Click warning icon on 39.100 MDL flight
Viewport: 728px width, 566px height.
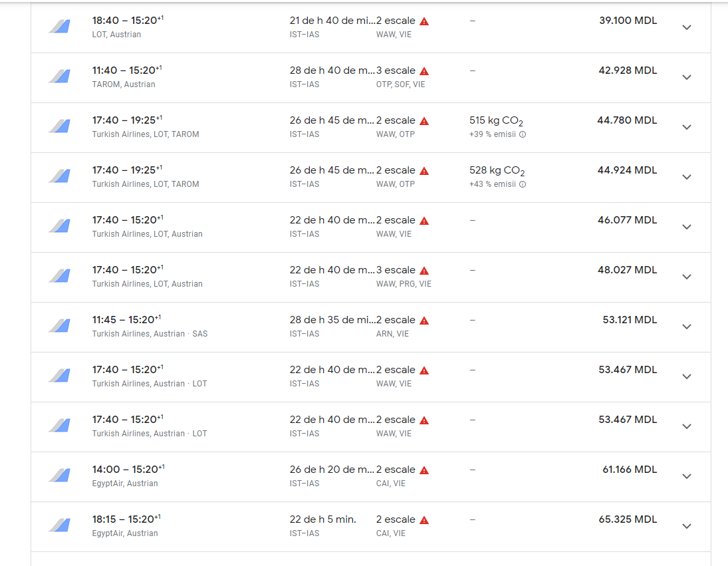[424, 21]
